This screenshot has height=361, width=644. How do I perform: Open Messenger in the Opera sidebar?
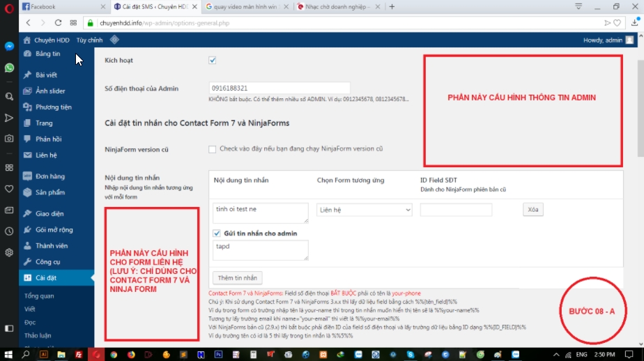pos(9,46)
